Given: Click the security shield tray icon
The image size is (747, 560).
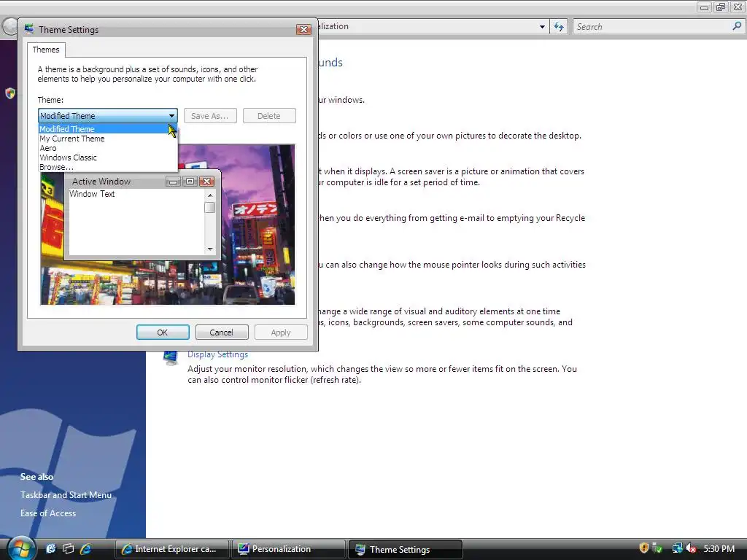Looking at the screenshot, I should 643,548.
